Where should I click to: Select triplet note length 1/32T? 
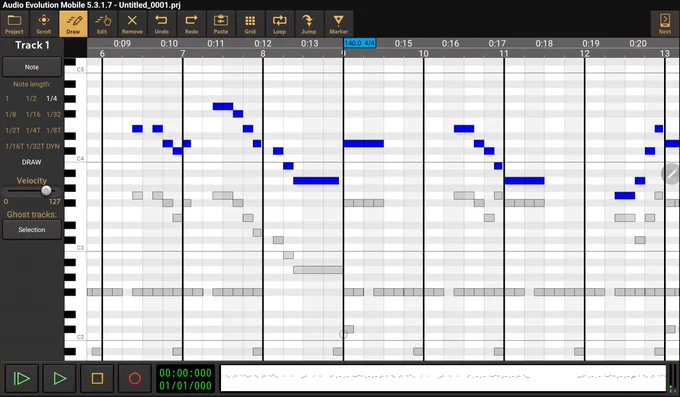coord(35,146)
